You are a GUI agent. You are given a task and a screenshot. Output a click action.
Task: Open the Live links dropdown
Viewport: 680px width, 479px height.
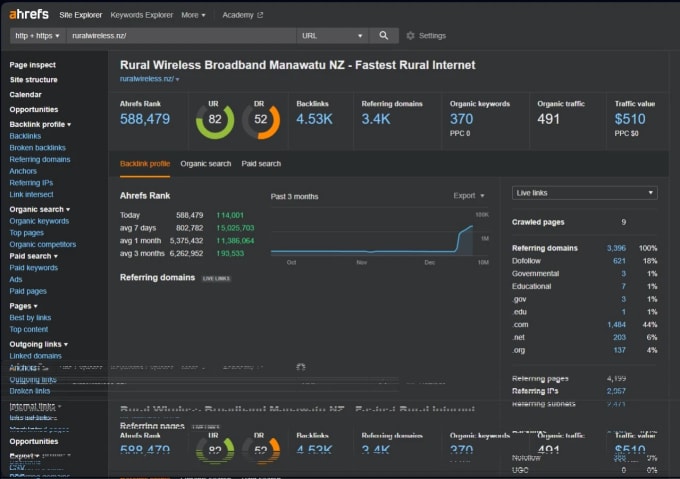(x=585, y=193)
